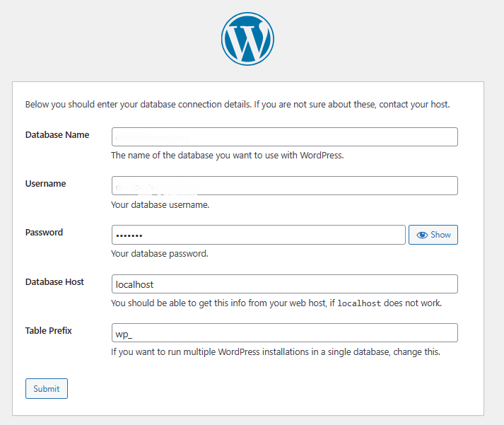Submit the database connection form
Image resolution: width=504 pixels, height=425 pixels.
pyautogui.click(x=47, y=389)
